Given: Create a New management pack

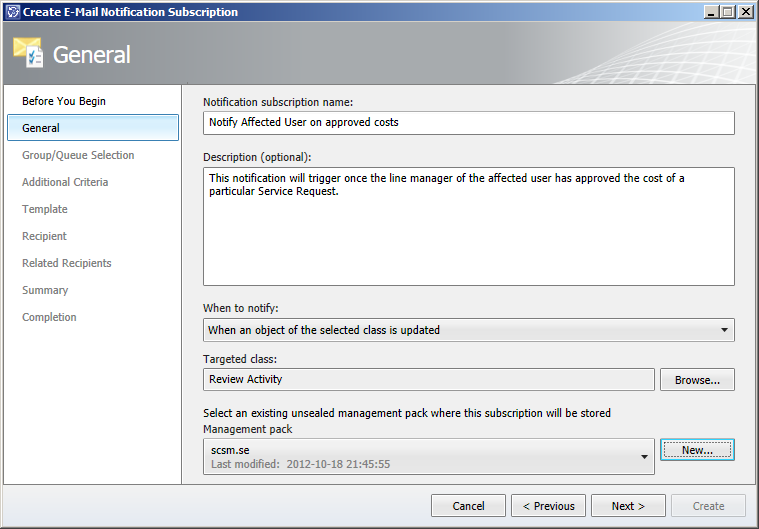Looking at the screenshot, I should [x=698, y=450].
